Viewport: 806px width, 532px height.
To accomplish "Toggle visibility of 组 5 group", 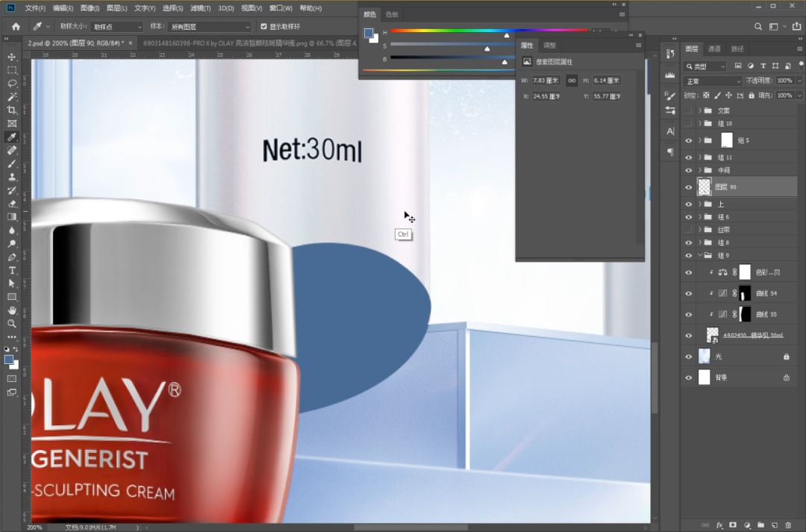I will coord(689,140).
